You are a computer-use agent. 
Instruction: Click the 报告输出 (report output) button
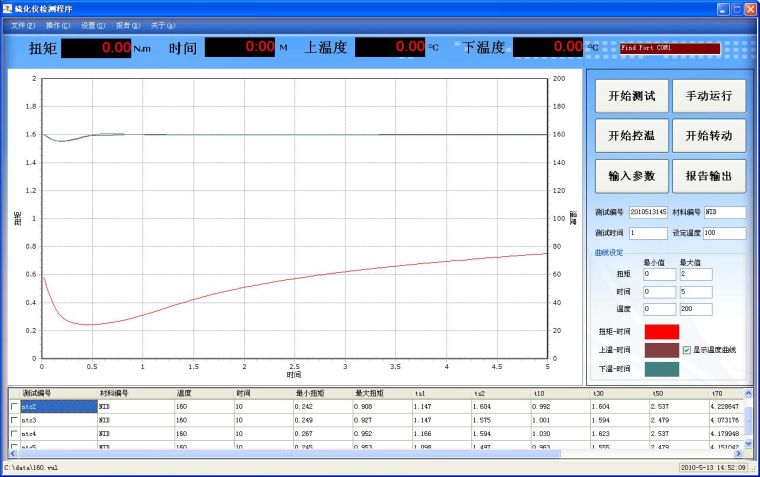pos(709,175)
